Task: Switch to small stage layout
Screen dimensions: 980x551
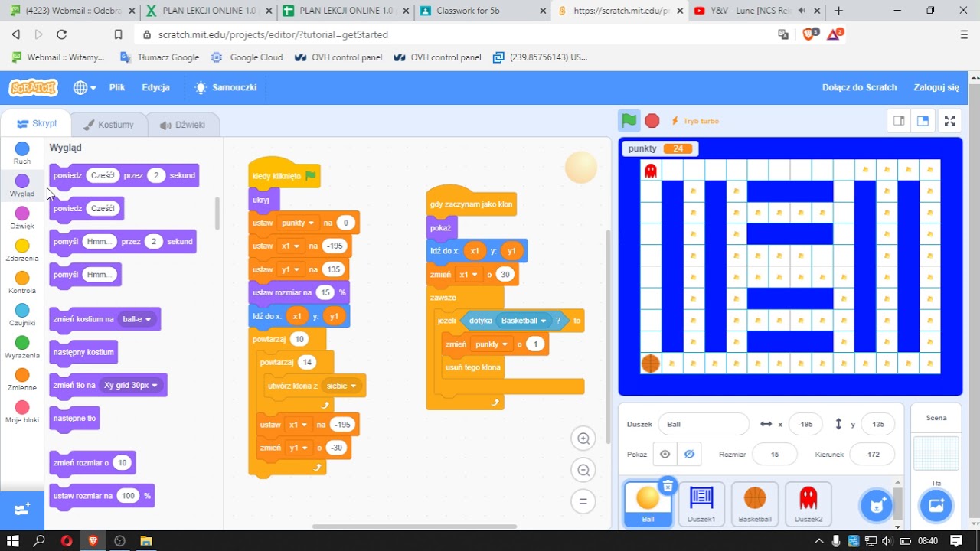Action: [900, 121]
